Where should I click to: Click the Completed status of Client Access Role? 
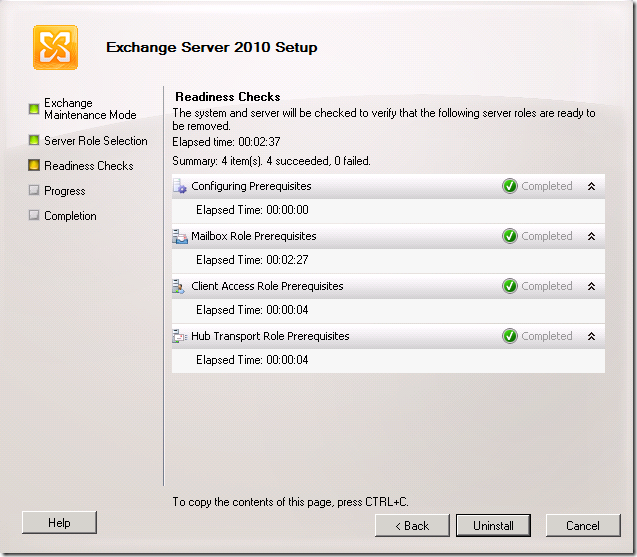(547, 286)
